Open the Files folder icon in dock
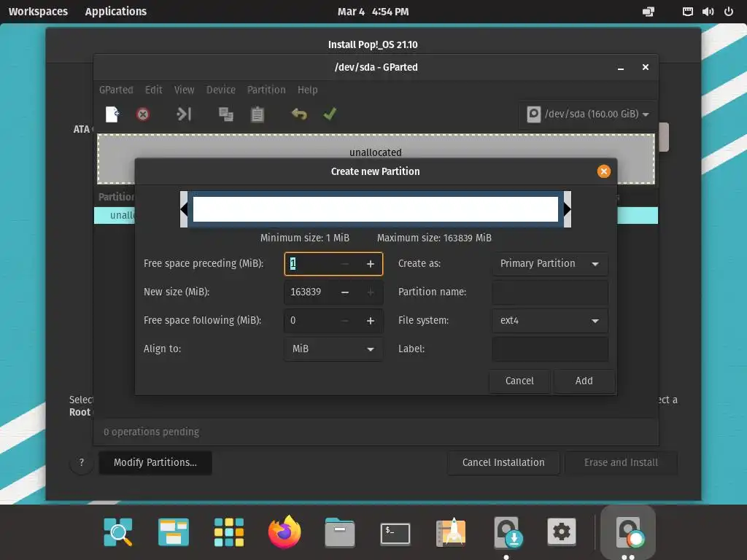Screen dimensions: 747x560 click(340, 532)
